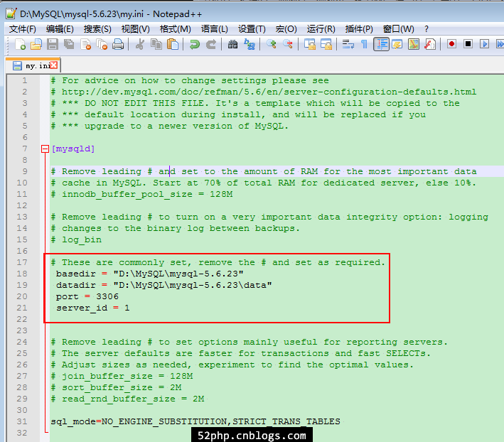Close the my.ini tab with red X
The width and height of the screenshot is (504, 442).
click(54, 65)
